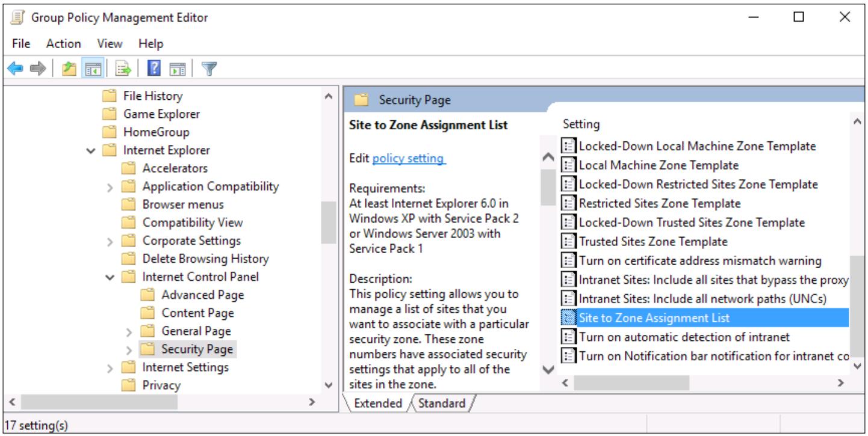Click the Accelerators folder icon
This screenshot has height=436, width=868.
[x=128, y=168]
